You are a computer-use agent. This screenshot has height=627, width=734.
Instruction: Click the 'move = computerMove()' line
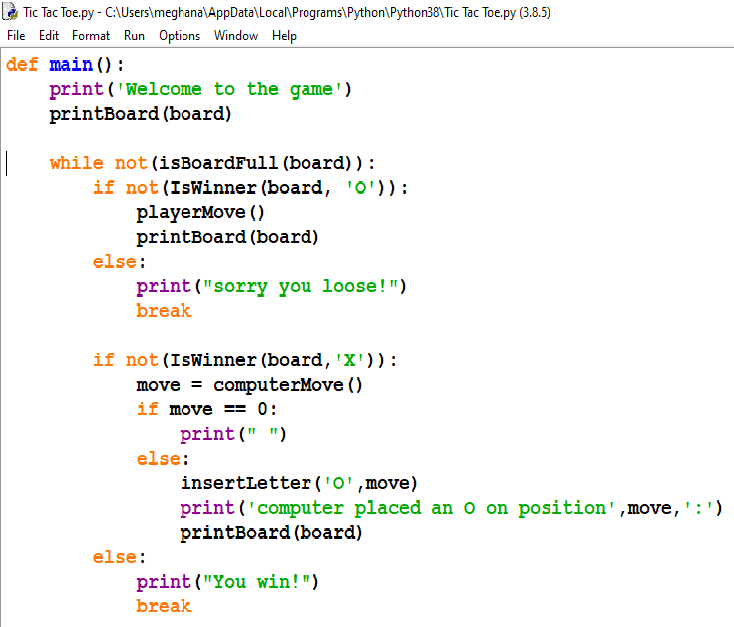tap(250, 385)
